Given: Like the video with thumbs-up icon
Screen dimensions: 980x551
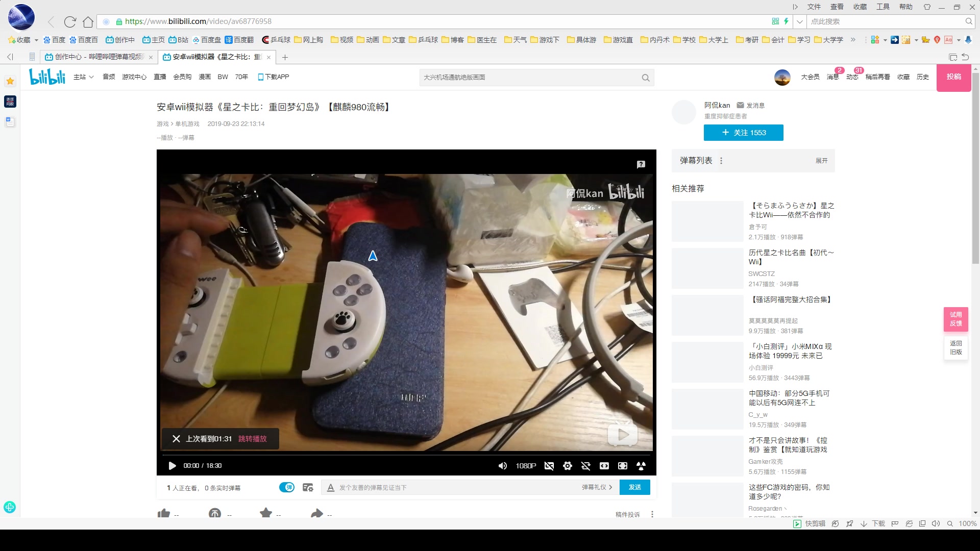Looking at the screenshot, I should 164,513.
